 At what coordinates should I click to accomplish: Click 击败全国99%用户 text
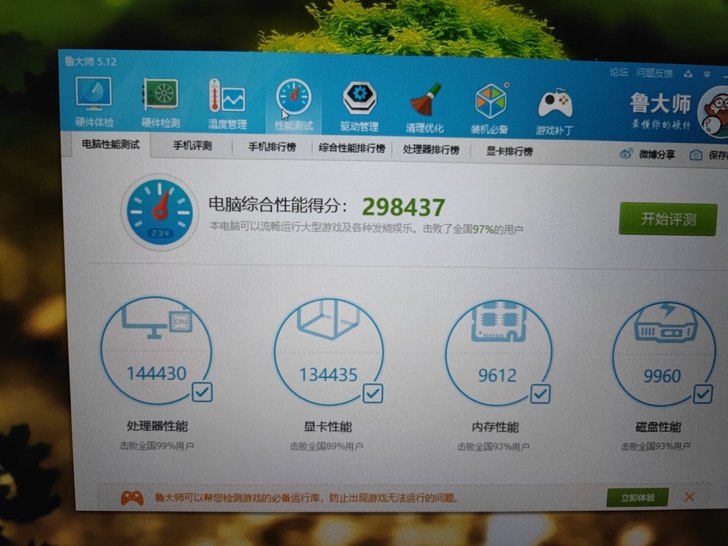pyautogui.click(x=157, y=446)
